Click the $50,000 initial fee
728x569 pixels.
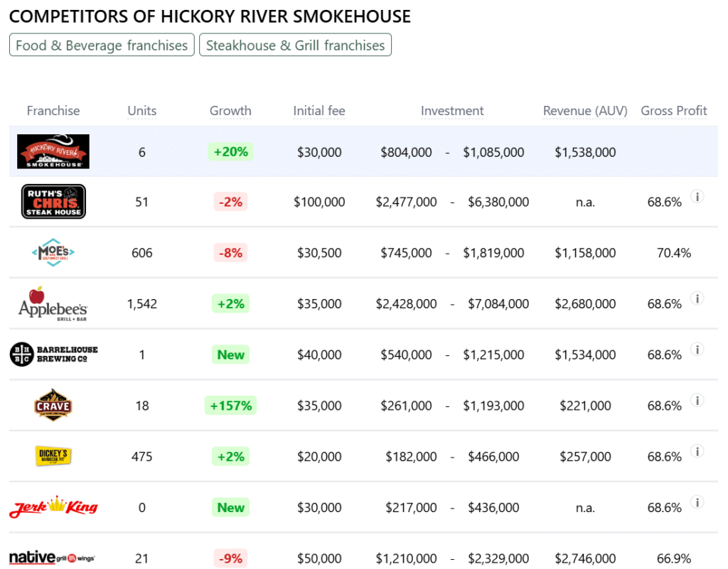tap(319, 558)
